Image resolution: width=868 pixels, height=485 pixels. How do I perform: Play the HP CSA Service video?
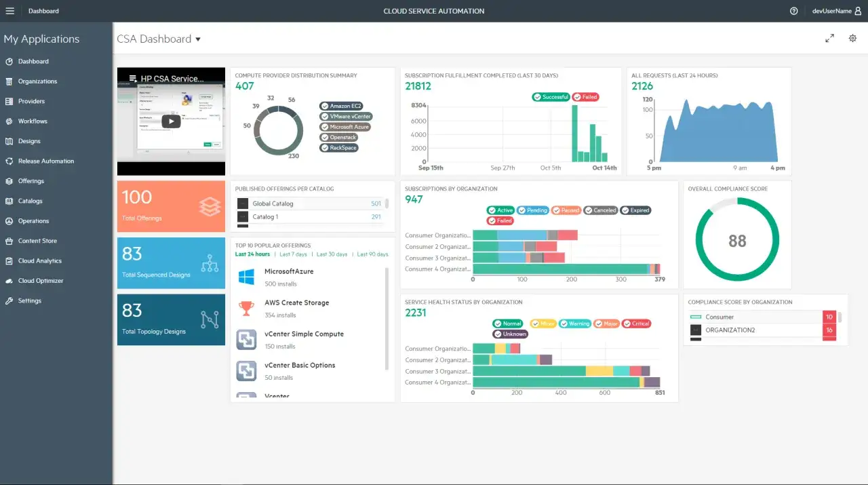point(171,121)
